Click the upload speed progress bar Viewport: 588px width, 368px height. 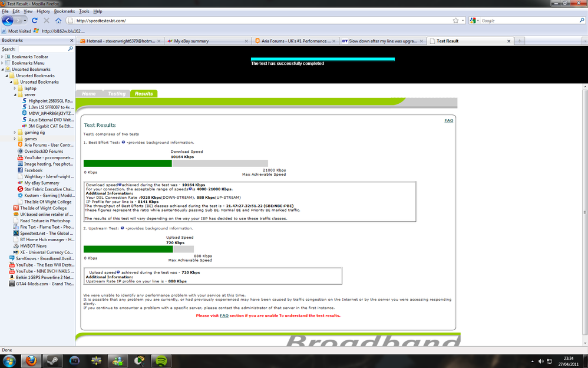pyautogui.click(x=138, y=249)
